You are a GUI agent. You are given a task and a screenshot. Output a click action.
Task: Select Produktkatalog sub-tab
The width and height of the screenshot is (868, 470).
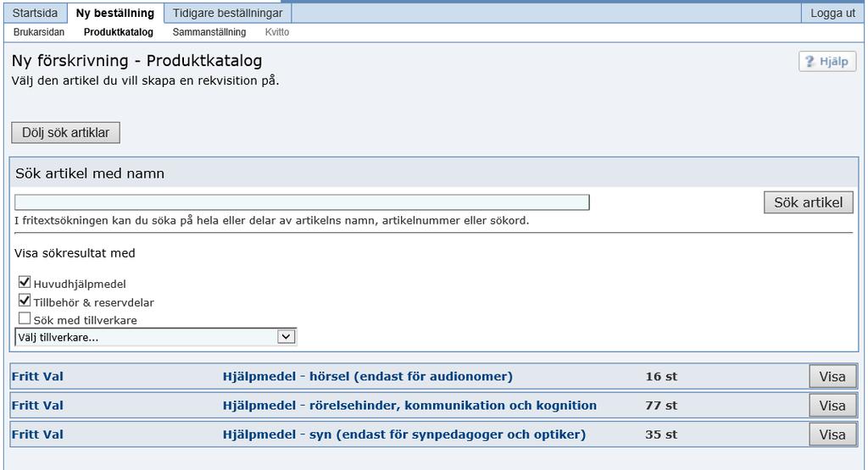tap(119, 32)
